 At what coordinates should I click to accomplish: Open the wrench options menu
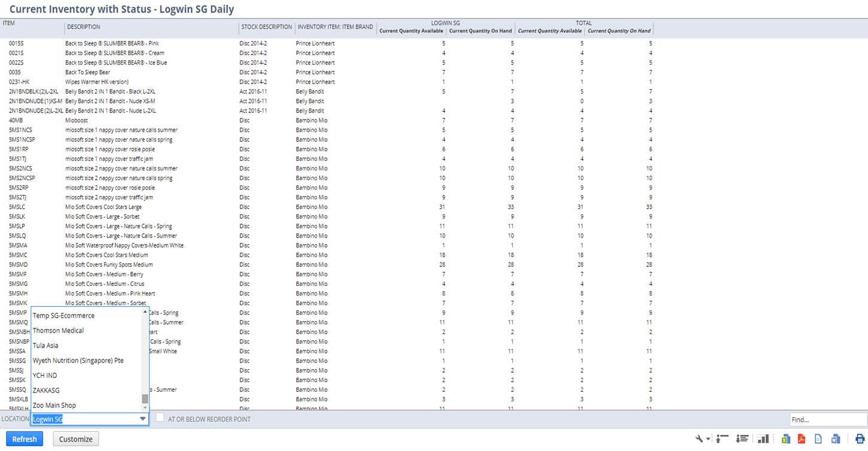pos(702,439)
